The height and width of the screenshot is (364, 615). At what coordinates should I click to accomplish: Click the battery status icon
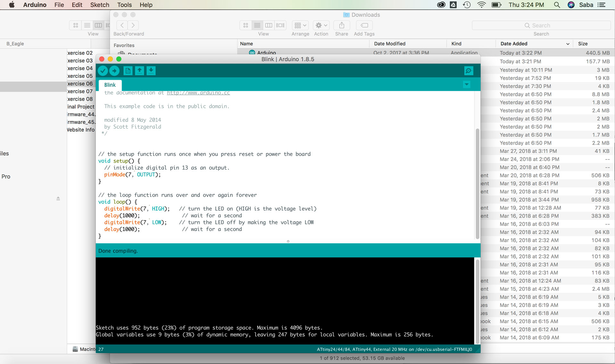pos(496,5)
